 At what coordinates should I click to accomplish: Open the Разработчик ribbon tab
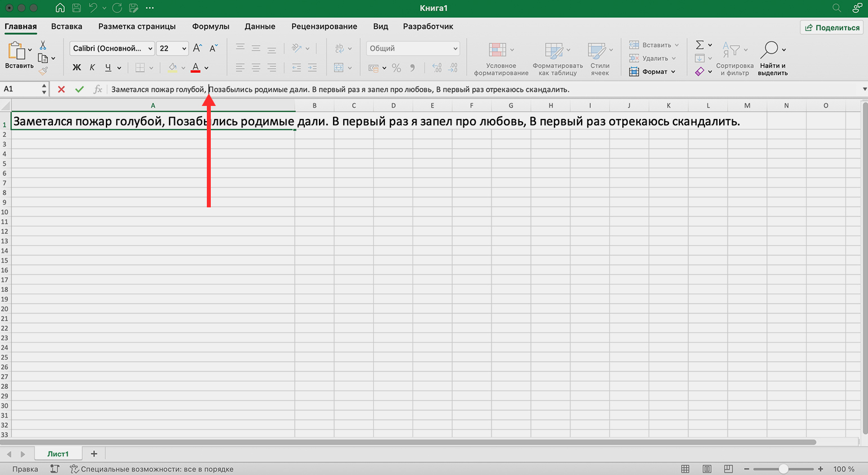pyautogui.click(x=428, y=26)
